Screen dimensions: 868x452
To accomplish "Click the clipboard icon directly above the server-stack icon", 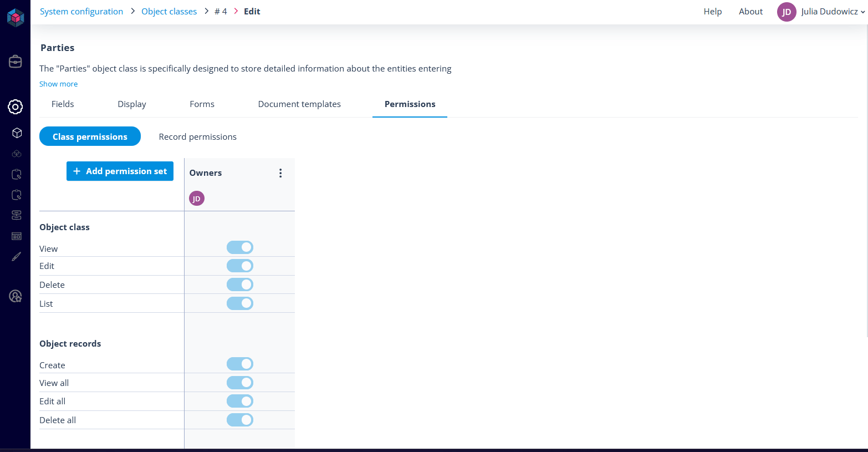I will [17, 195].
